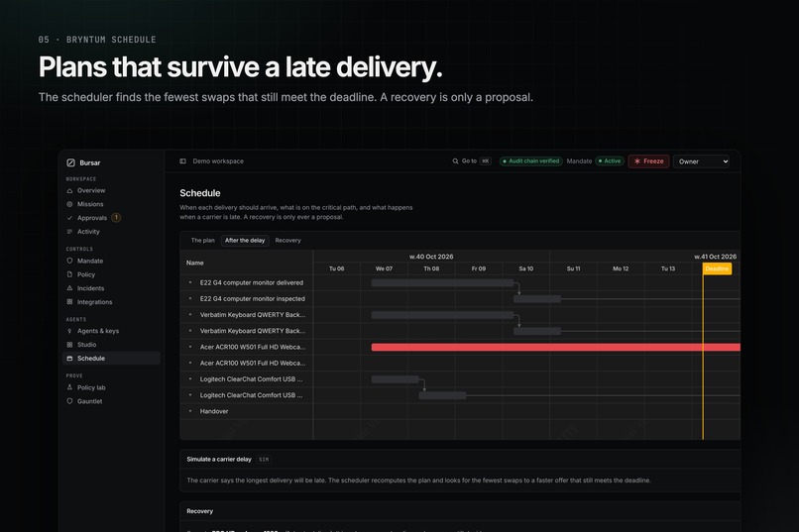Click the Fr 09 day header
Image resolution: width=799 pixels, height=532 pixels.
(x=479, y=268)
